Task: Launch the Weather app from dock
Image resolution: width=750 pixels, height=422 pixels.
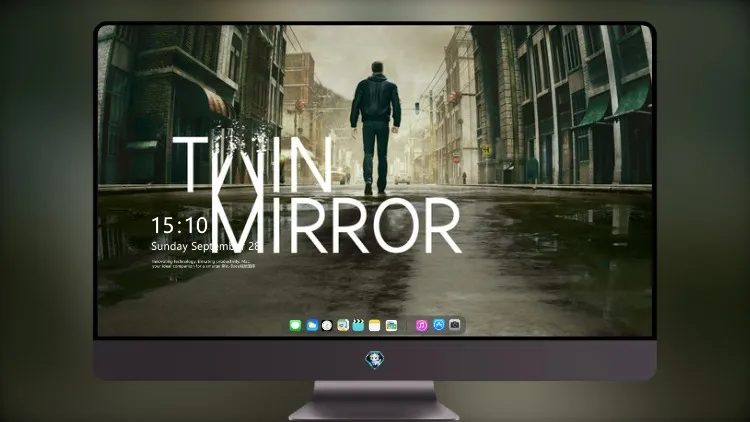Action: point(312,325)
